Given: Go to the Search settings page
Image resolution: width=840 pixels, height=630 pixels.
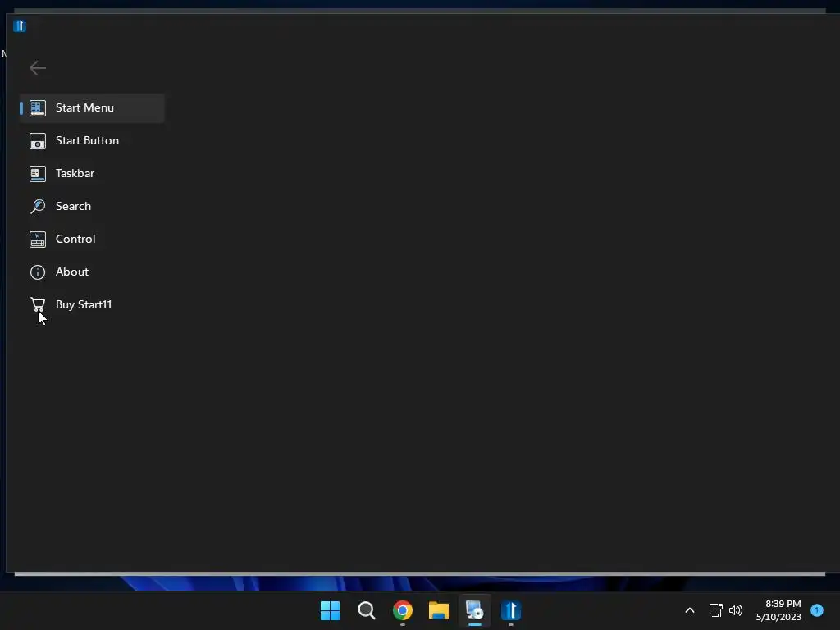Looking at the screenshot, I should pyautogui.click(x=92, y=206).
